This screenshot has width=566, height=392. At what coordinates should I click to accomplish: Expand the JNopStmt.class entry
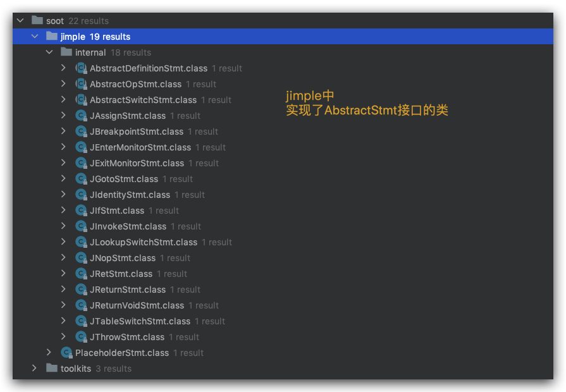click(63, 258)
